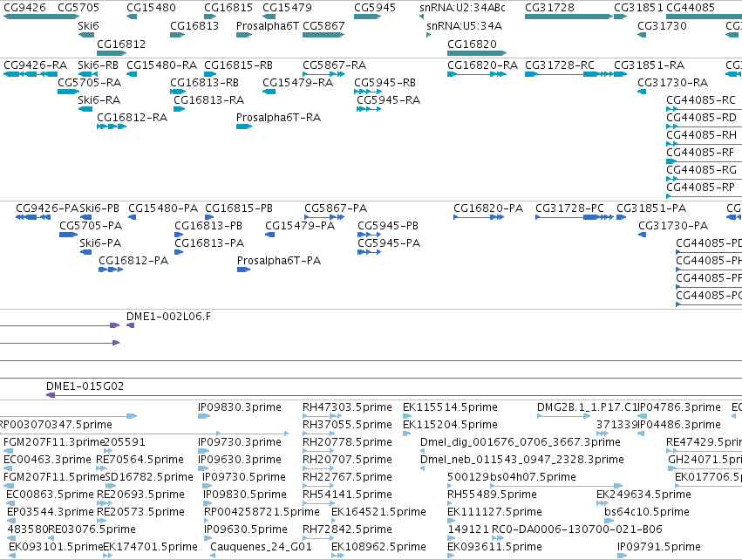
Task: Open the Prosalpha6T gene label
Action: click(268, 26)
